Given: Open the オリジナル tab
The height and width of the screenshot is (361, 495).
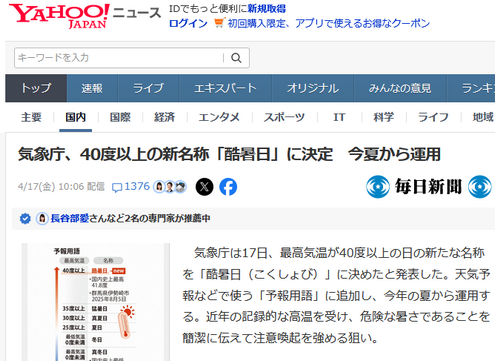Looking at the screenshot, I should tap(313, 88).
